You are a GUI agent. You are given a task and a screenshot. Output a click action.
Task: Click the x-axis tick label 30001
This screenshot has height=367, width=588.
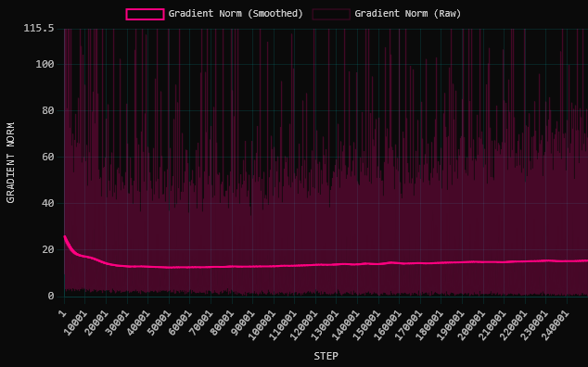pos(117,323)
